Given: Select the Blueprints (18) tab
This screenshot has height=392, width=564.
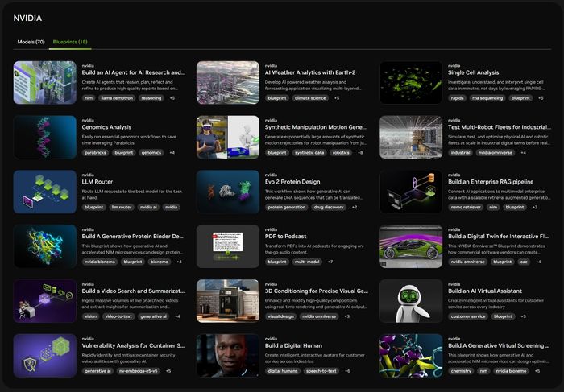Looking at the screenshot, I should coord(70,41).
